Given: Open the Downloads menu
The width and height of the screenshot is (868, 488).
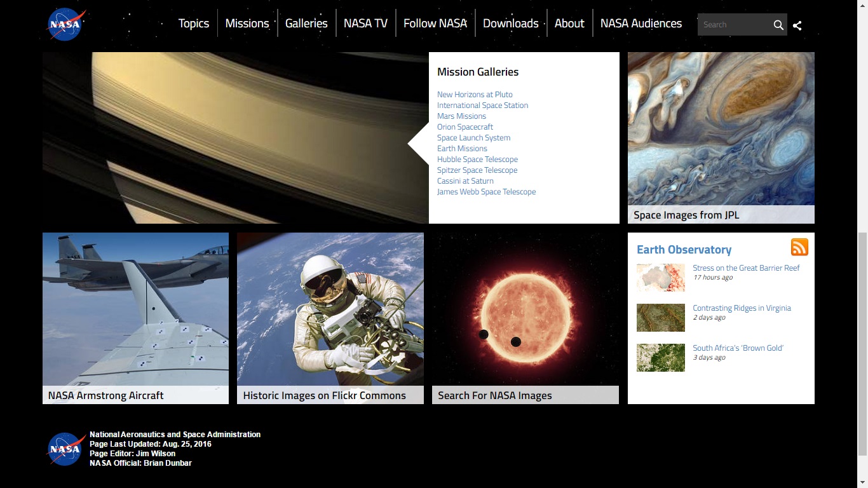Looking at the screenshot, I should pyautogui.click(x=511, y=24).
